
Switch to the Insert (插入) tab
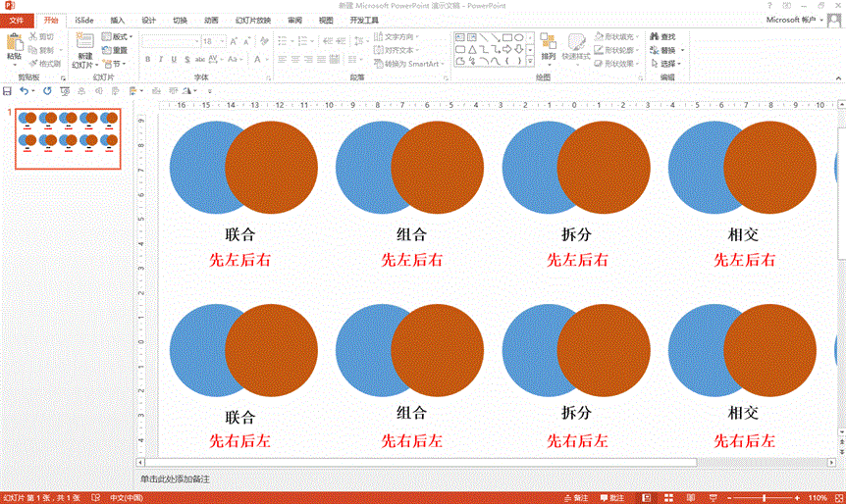(x=117, y=20)
